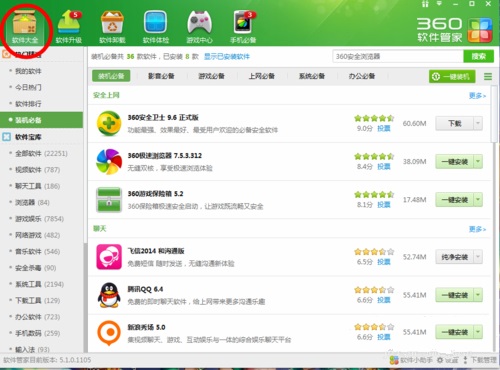
Task: Vote 投票 for 360极速浏览器
Action: (x=384, y=166)
